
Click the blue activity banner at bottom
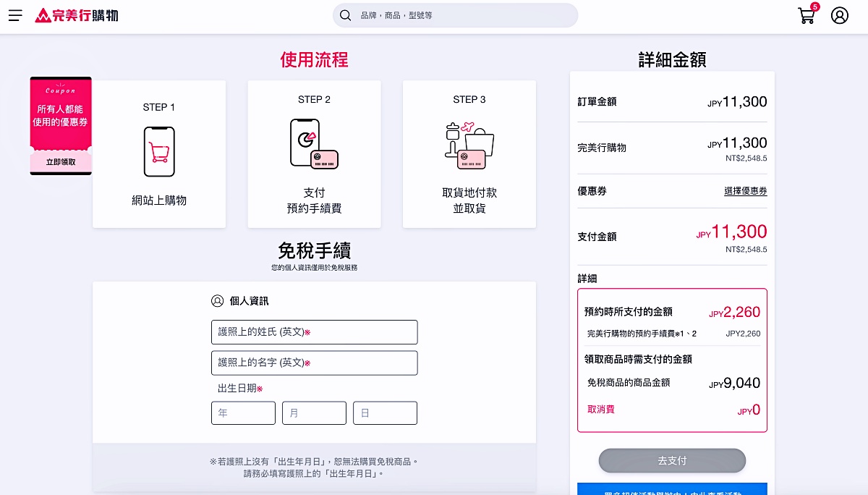672,489
